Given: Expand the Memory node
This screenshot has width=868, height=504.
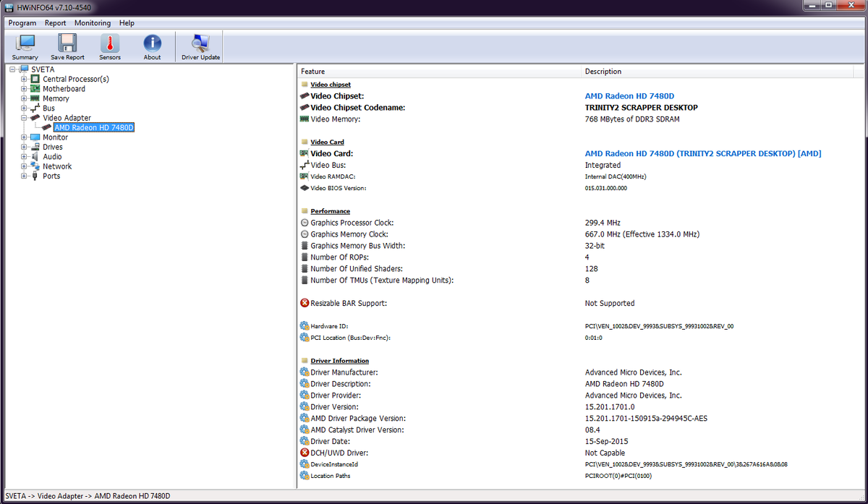Looking at the screenshot, I should click(x=25, y=98).
